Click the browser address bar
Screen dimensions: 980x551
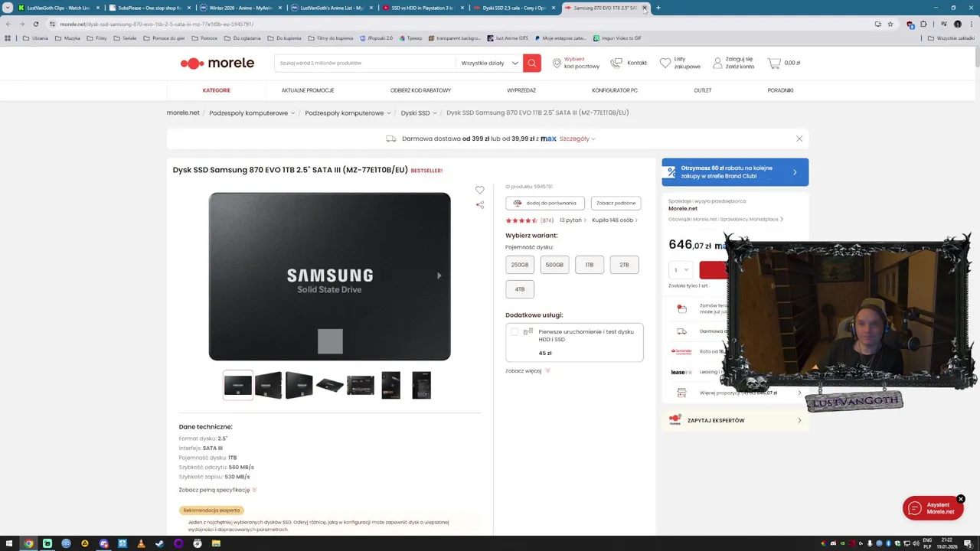click(459, 24)
